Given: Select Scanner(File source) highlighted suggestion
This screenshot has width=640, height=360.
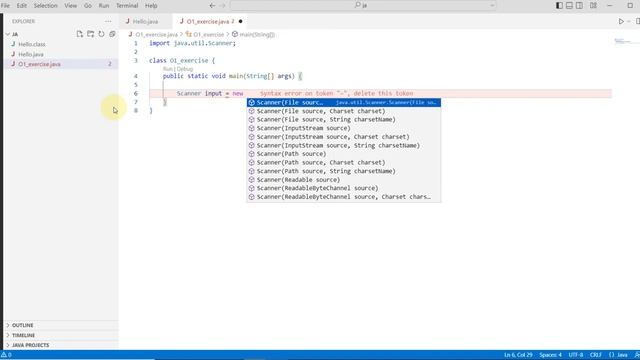Looking at the screenshot, I should [344, 102].
